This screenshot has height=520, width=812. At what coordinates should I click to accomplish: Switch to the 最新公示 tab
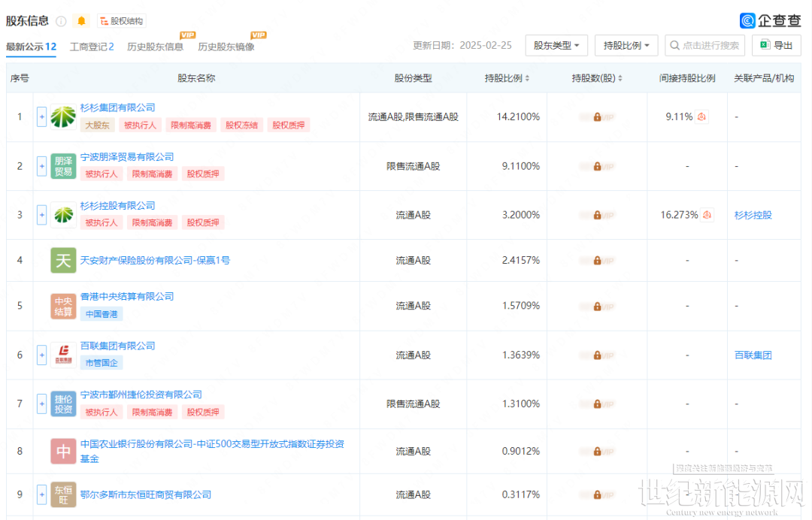point(31,47)
